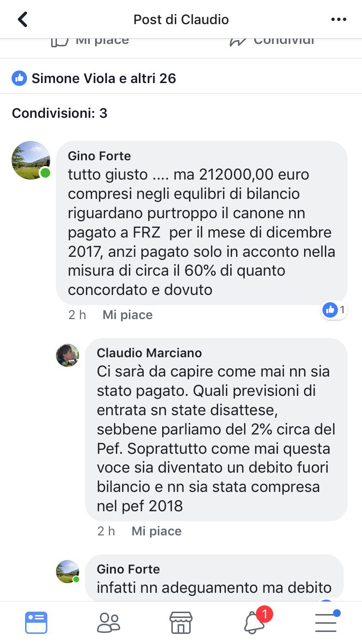View the like reaction count on Gino's comment
The image size is (362, 644).
click(x=335, y=310)
